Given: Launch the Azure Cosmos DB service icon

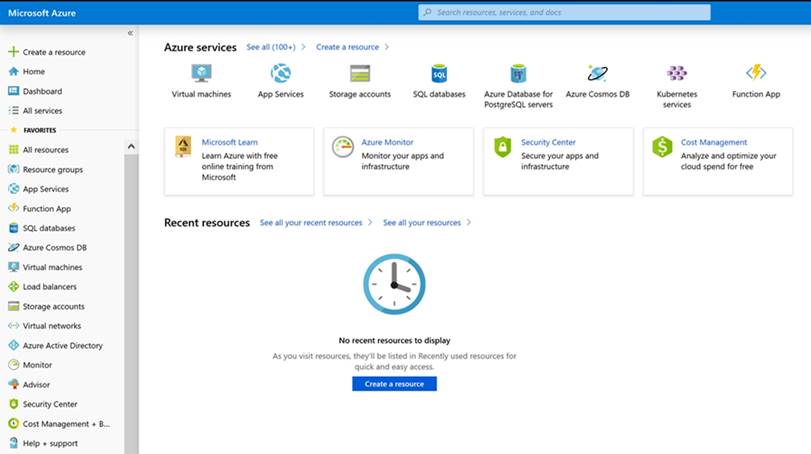Looking at the screenshot, I should point(597,74).
